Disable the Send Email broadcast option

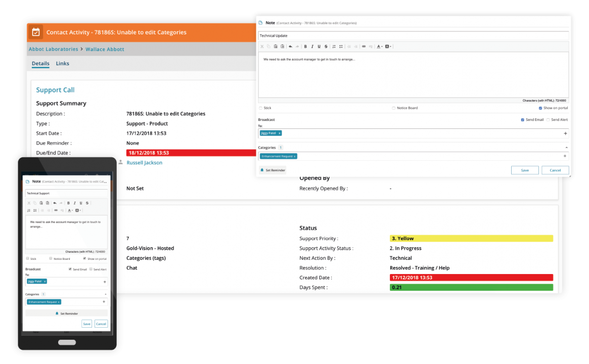[523, 119]
